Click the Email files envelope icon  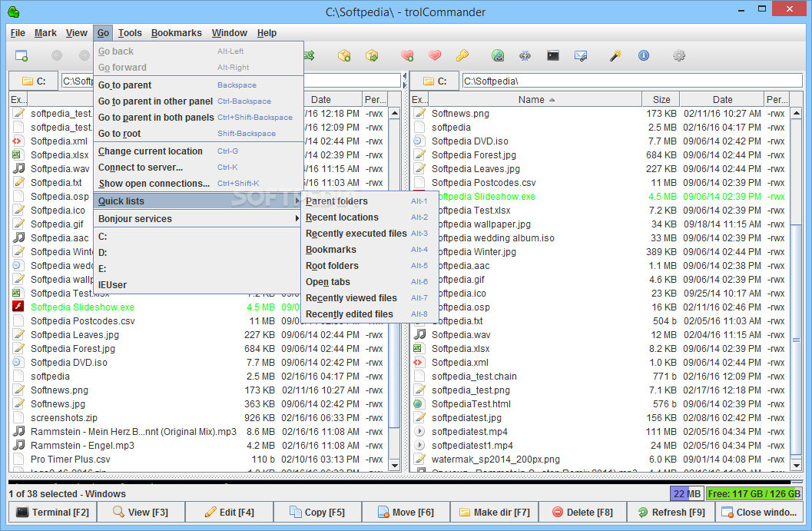[581, 55]
